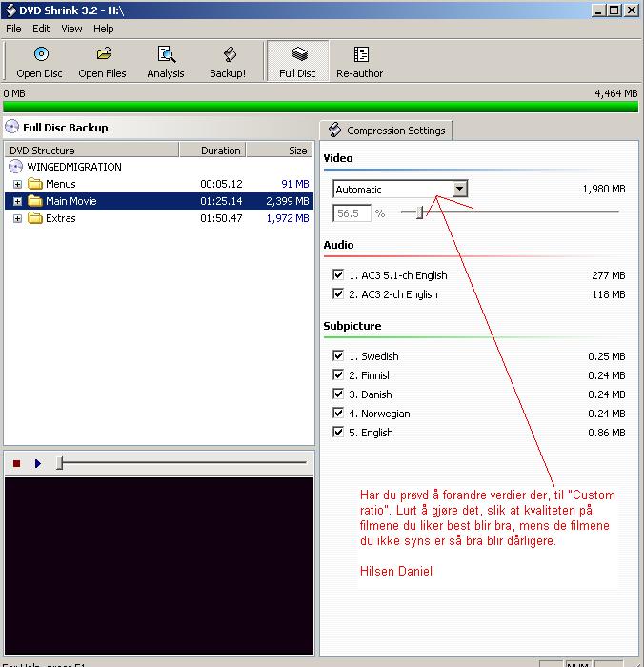Viewport: 644px width, 667px height.
Task: Run Analysis from the toolbar
Action: click(x=166, y=62)
